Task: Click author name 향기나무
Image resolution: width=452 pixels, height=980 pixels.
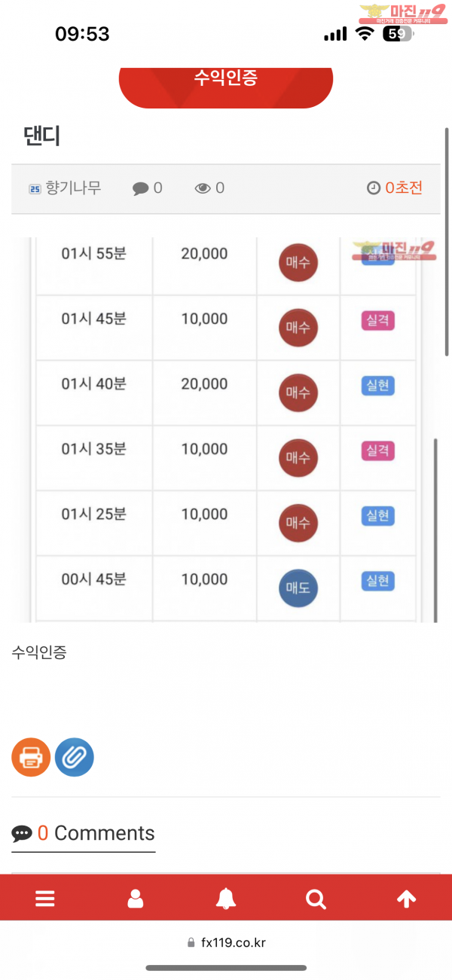Action: [72, 188]
